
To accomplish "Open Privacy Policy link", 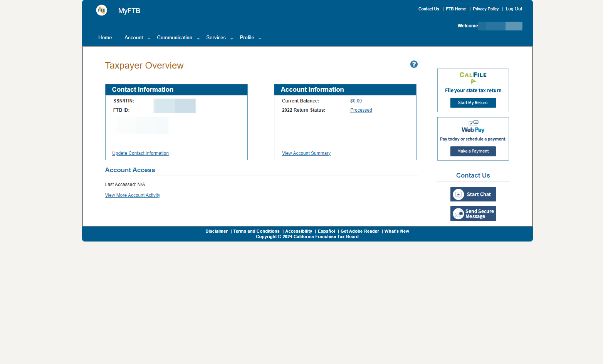I will pyautogui.click(x=486, y=9).
